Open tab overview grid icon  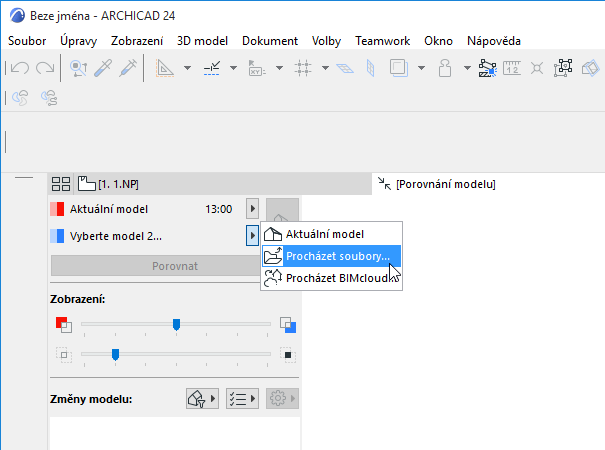coord(61,184)
